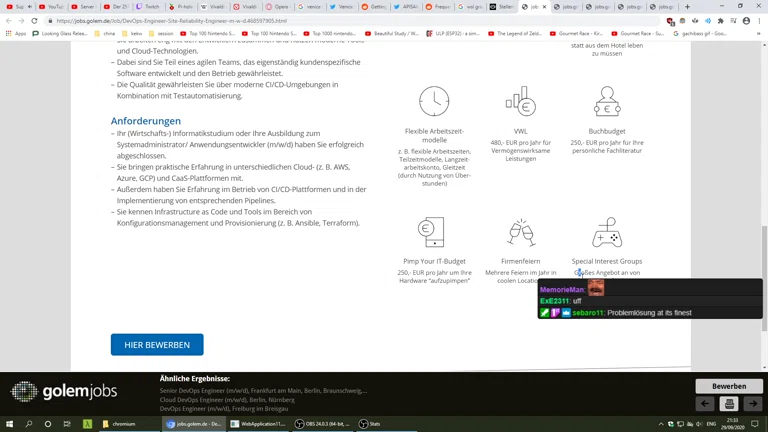Switch to the Pi-hole tab

[x=180, y=7]
